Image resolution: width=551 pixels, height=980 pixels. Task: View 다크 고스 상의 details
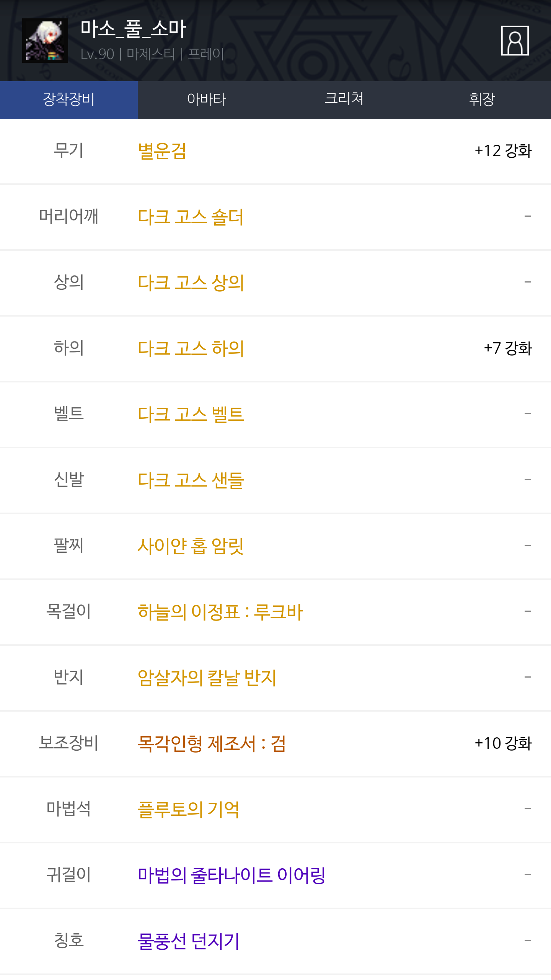pyautogui.click(x=191, y=283)
